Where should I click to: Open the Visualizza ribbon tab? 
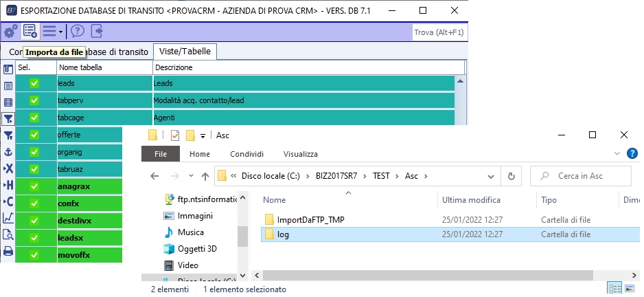300,154
